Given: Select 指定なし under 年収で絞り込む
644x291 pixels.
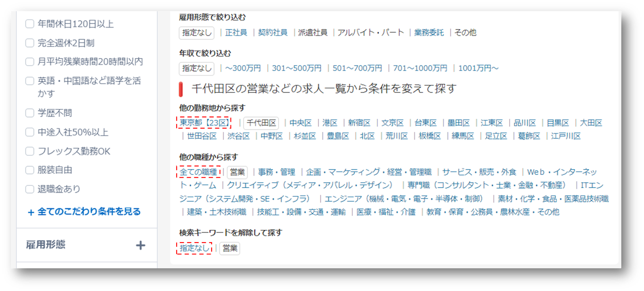Looking at the screenshot, I should tap(196, 69).
